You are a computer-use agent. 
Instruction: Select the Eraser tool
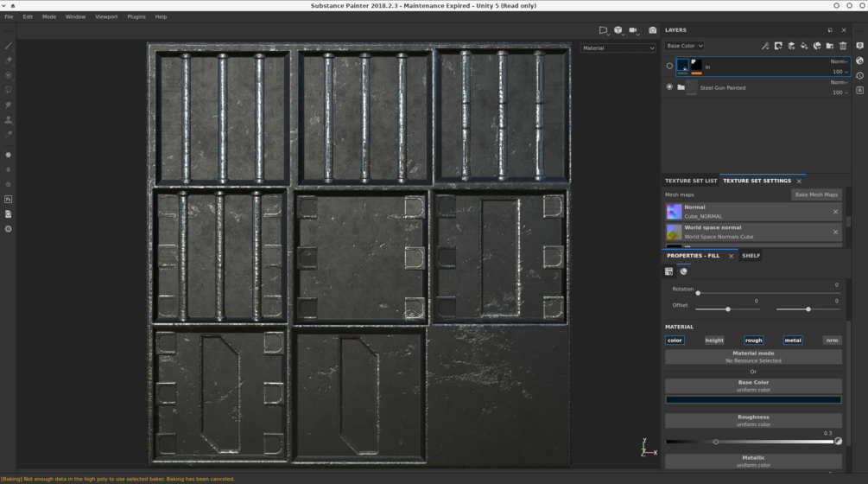(9, 60)
